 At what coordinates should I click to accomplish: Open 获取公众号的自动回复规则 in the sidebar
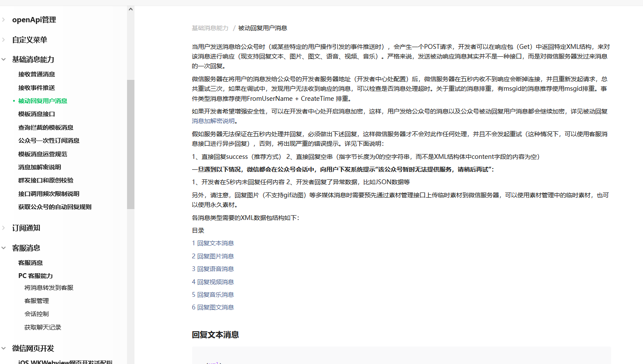[55, 207]
